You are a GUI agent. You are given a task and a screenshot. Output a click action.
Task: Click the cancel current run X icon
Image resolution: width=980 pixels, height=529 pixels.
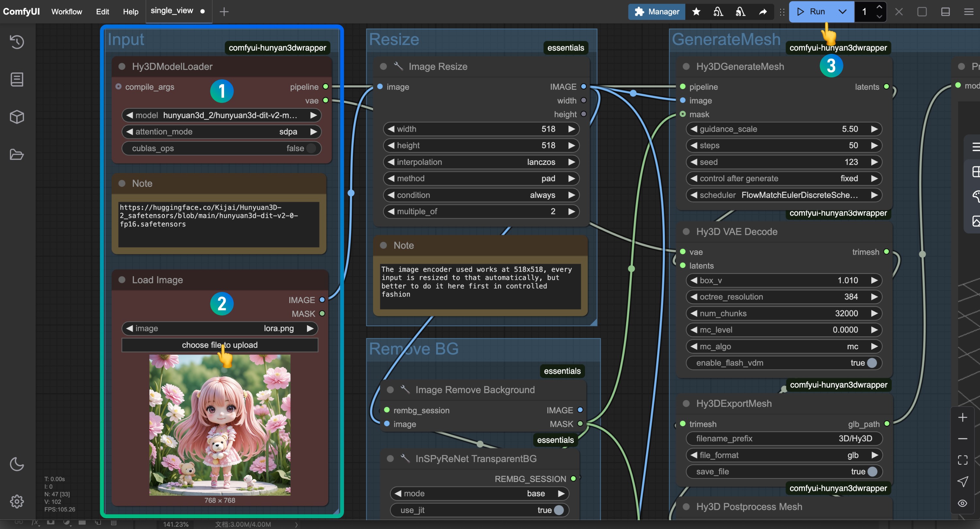click(899, 11)
